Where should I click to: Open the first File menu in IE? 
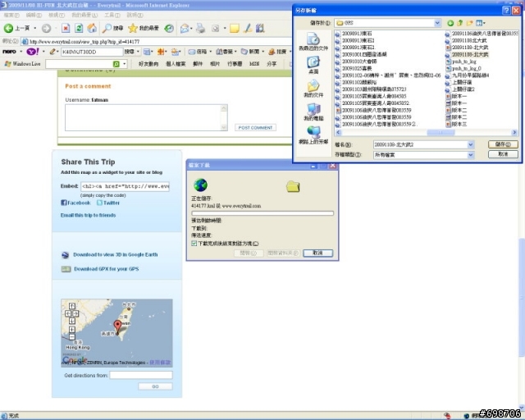[11, 15]
